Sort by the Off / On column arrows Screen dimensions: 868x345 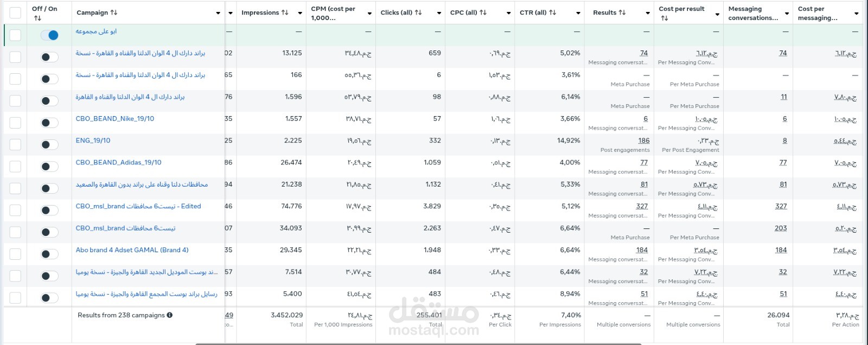(37, 18)
